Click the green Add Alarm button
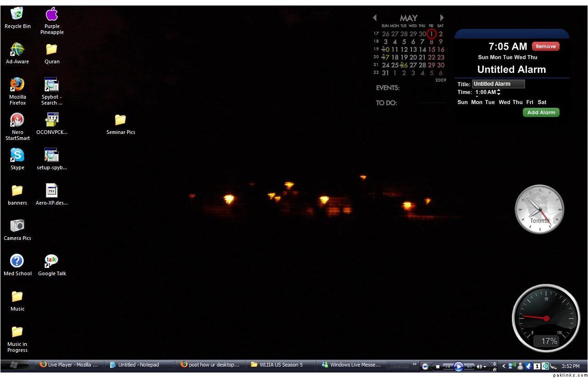This screenshot has height=378, width=588. tap(541, 112)
